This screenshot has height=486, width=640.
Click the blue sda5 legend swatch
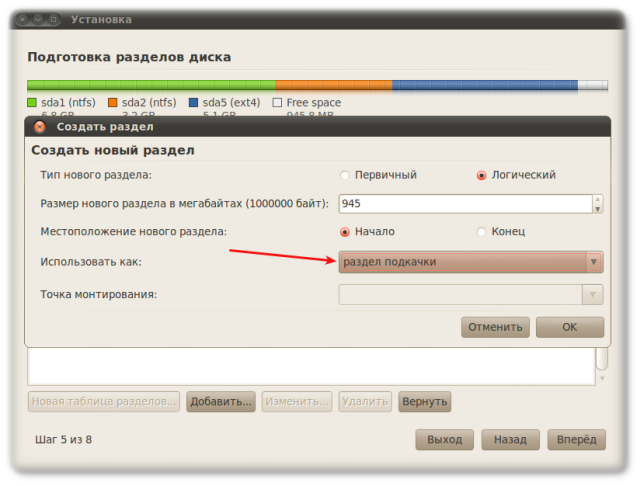pos(194,103)
